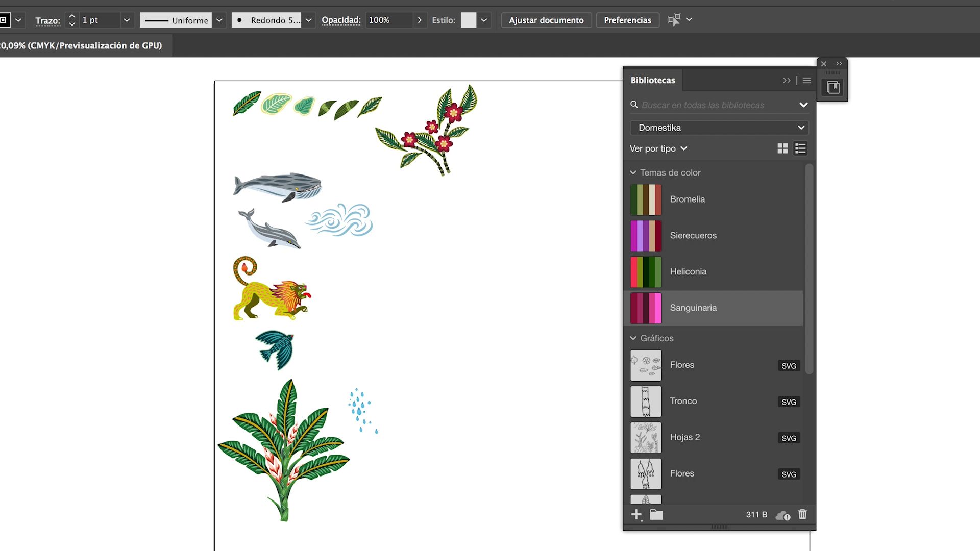The height and width of the screenshot is (551, 980).
Task: Click the Opacidad label link
Action: 341,20
